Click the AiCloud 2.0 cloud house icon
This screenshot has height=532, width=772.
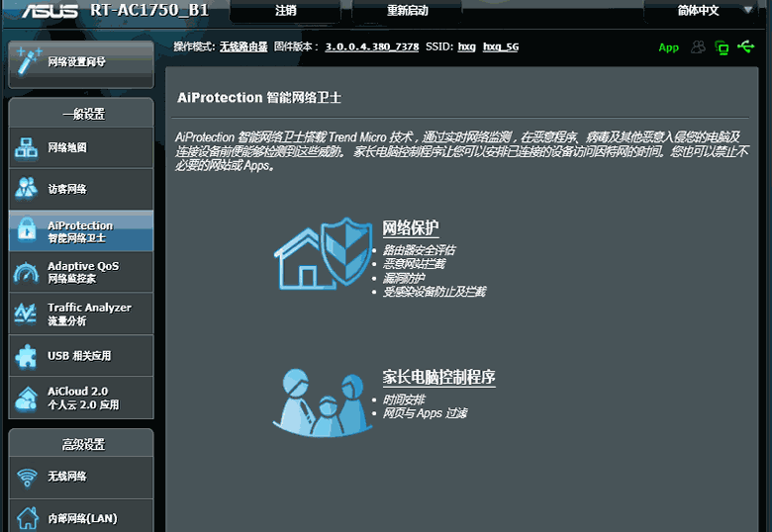[x=26, y=399]
